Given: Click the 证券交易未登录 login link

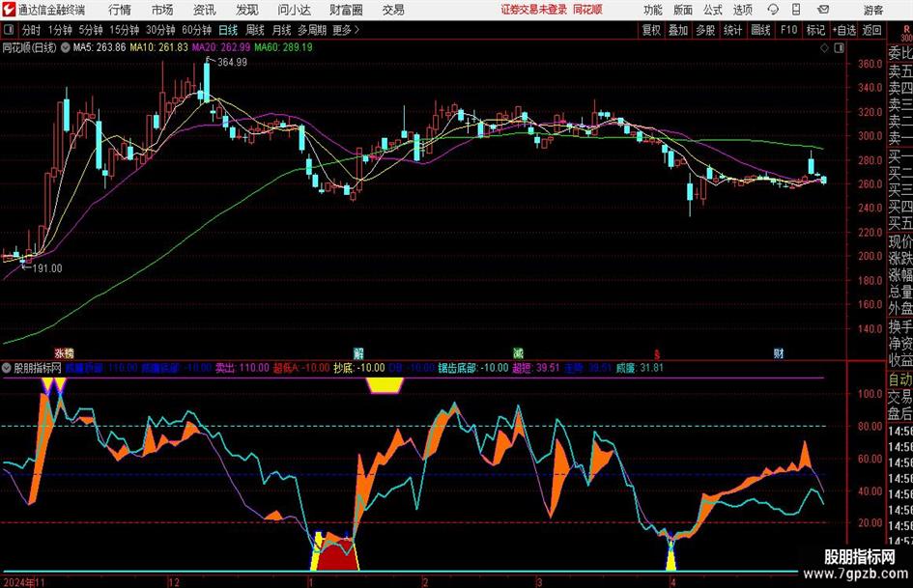Looking at the screenshot, I should tap(534, 10).
